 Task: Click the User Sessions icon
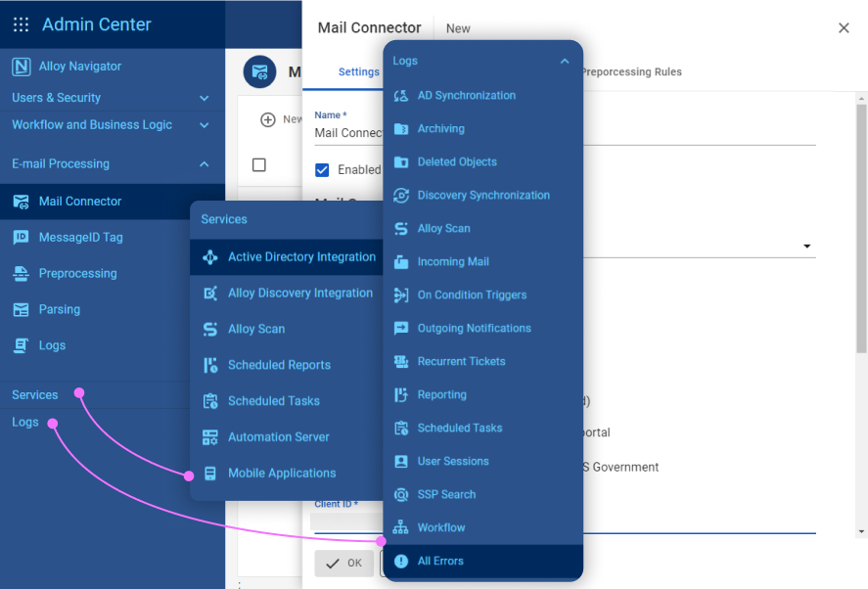pyautogui.click(x=401, y=461)
